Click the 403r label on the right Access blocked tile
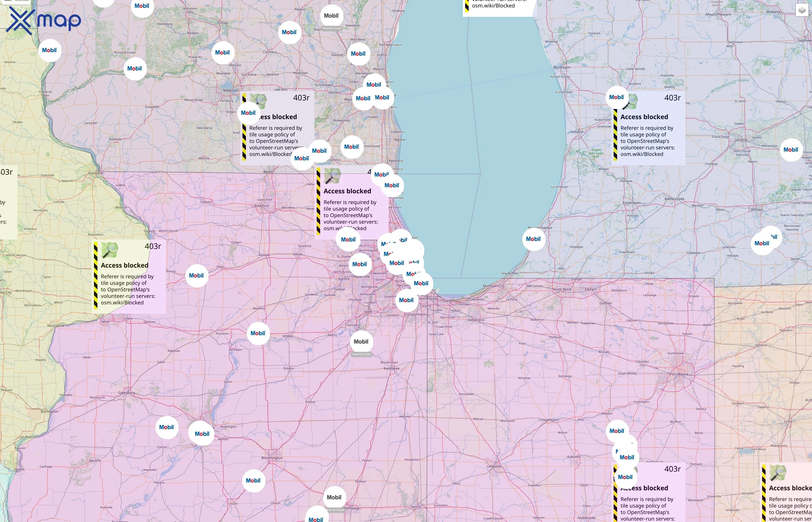 (x=673, y=98)
